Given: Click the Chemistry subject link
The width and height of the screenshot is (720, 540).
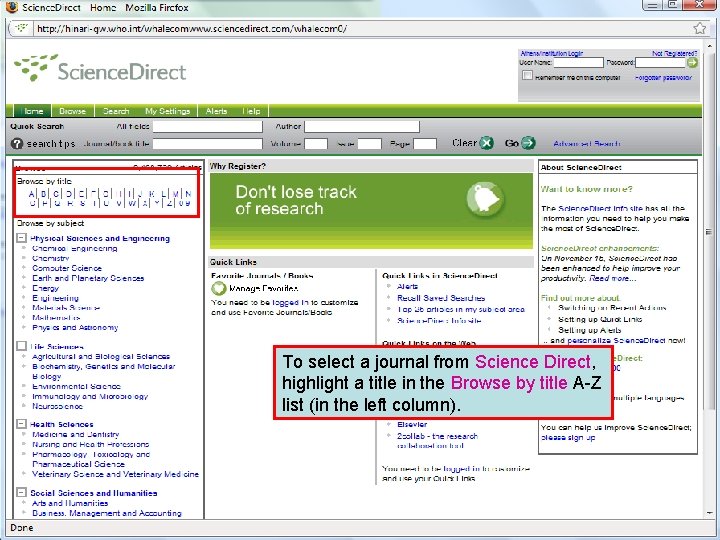Looking at the screenshot, I should [x=51, y=259].
